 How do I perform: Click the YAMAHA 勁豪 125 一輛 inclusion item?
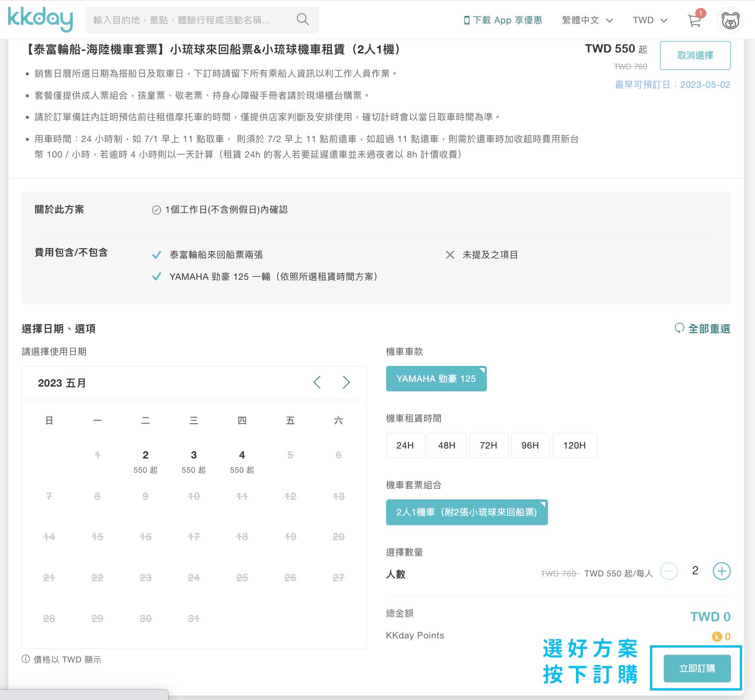click(274, 277)
